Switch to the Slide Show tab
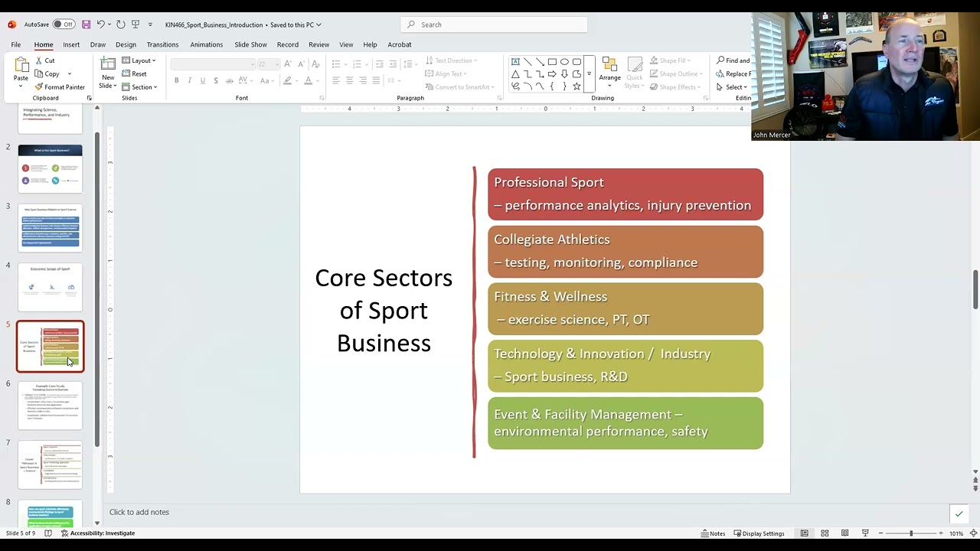This screenshot has width=980, height=551. point(250,44)
